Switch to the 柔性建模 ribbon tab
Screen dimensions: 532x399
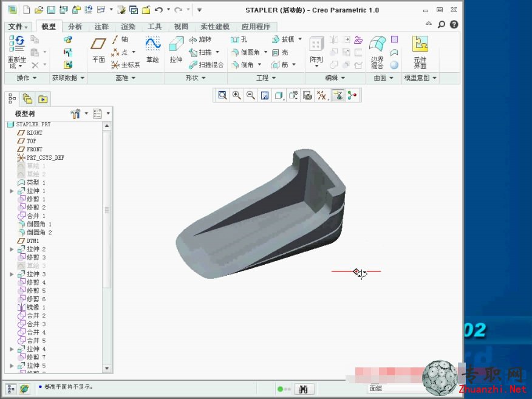215,27
